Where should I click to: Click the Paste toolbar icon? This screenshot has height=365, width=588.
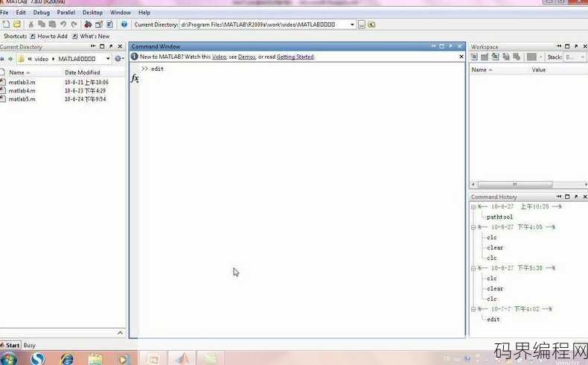[x=52, y=25]
